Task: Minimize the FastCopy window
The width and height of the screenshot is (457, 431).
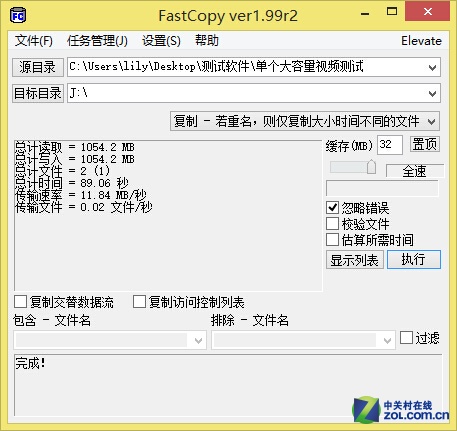Action: pos(365,14)
